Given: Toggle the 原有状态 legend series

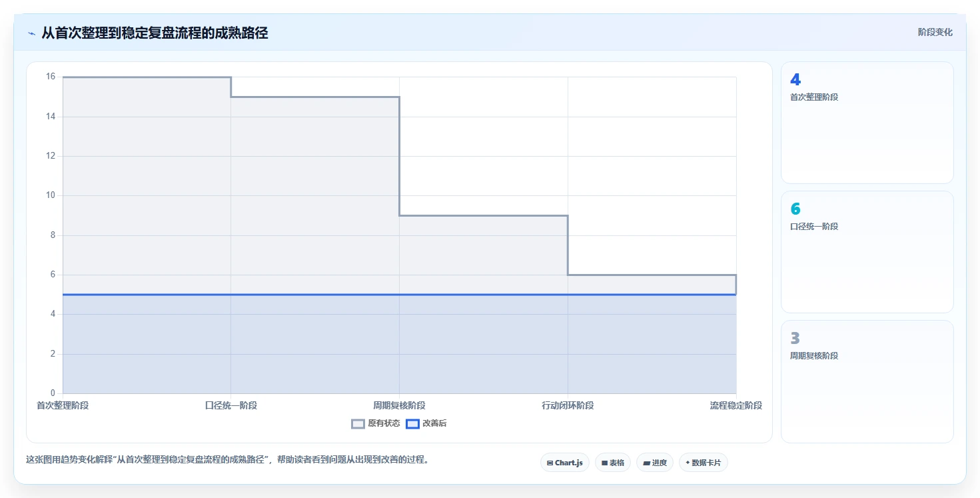Looking at the screenshot, I should pyautogui.click(x=376, y=423).
